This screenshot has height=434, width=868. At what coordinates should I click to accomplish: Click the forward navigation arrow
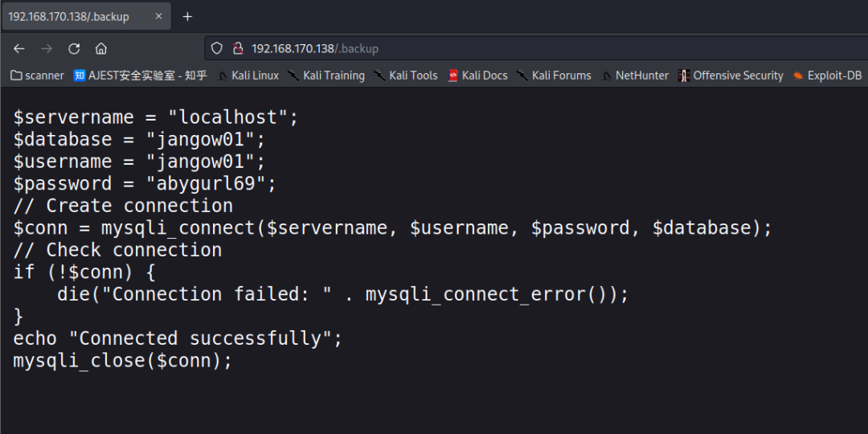coord(47,48)
